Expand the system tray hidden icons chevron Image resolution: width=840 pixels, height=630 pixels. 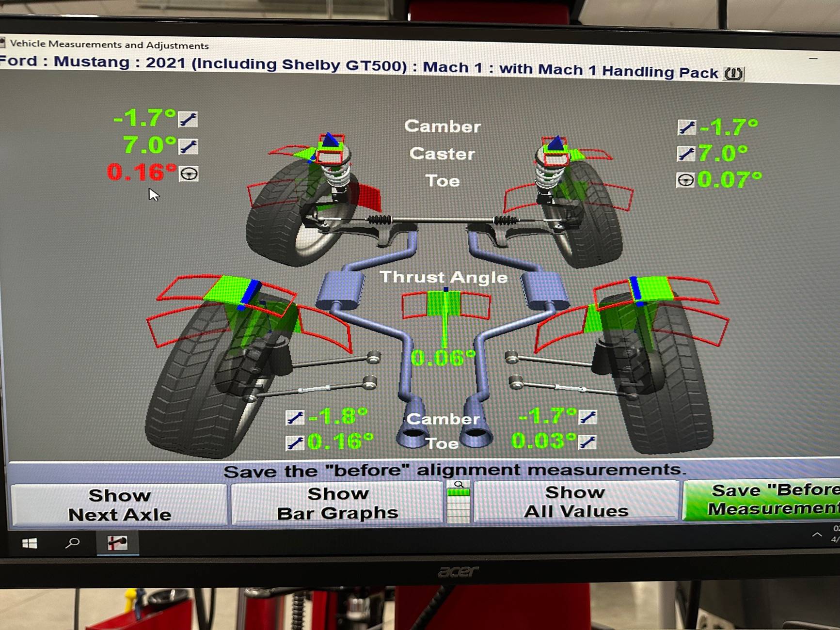817,535
